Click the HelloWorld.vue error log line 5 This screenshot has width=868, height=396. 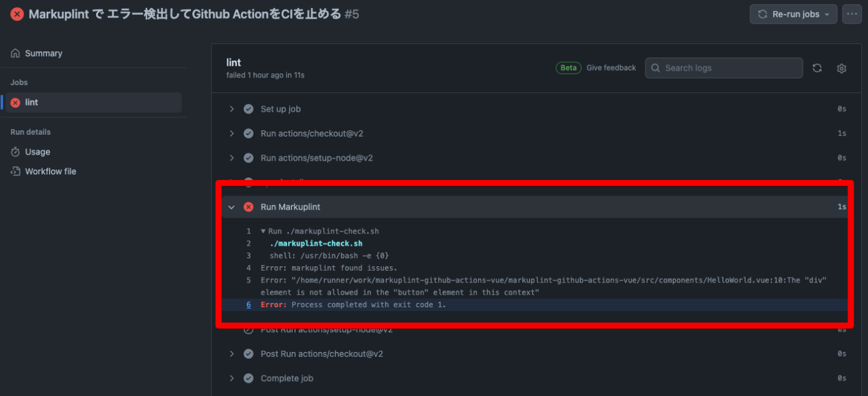543,286
